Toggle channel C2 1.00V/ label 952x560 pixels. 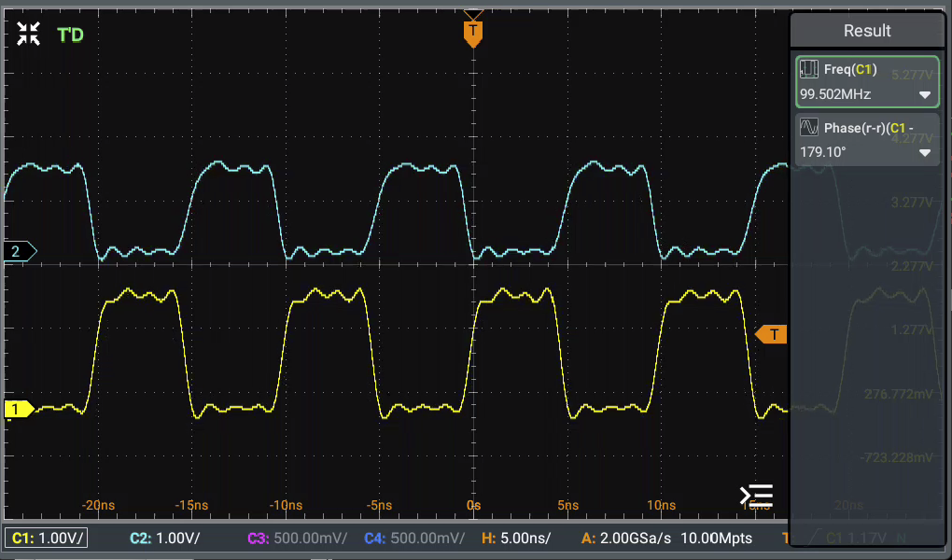(x=164, y=538)
